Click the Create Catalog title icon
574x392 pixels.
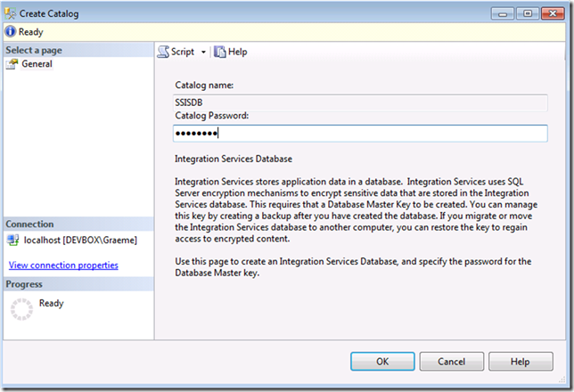(10, 13)
